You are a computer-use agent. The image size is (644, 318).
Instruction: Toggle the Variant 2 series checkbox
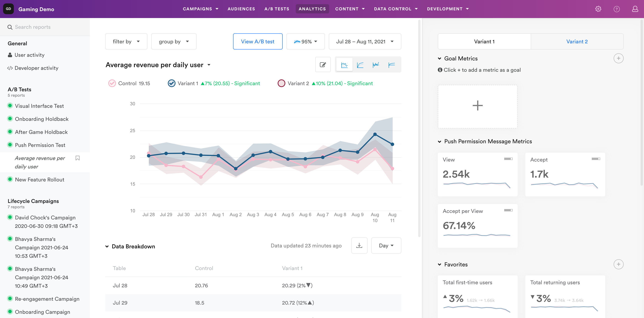tap(281, 83)
